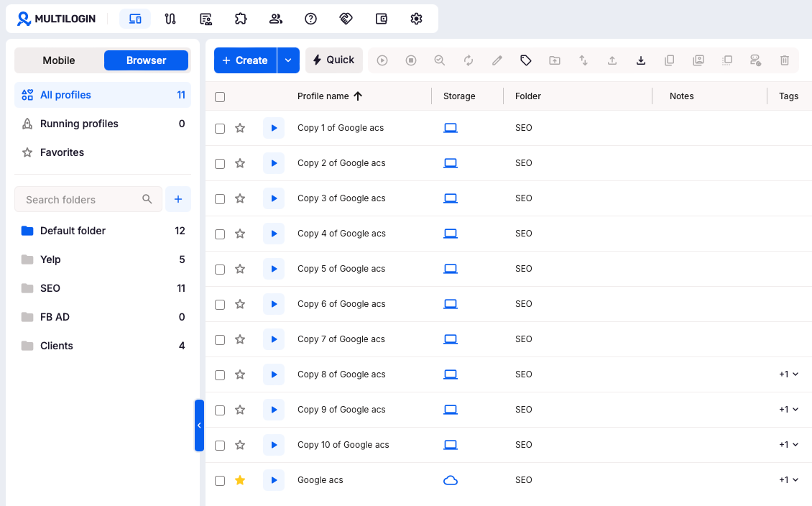Screen dimensions: 812x506
Task: Click the Multilogin logo
Action: tap(57, 19)
